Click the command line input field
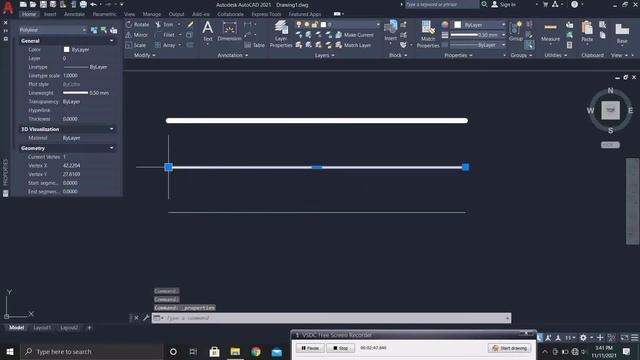 [x=331, y=318]
